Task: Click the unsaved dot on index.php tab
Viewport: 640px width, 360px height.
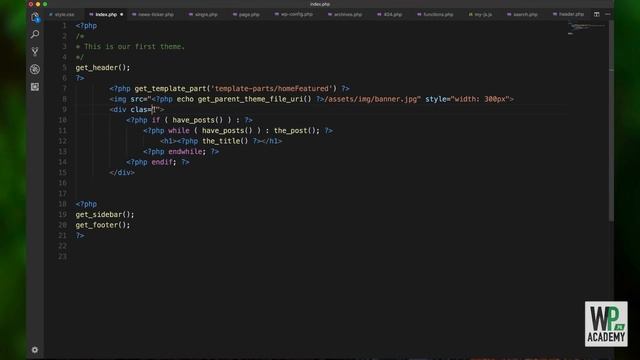Action: [x=122, y=14]
